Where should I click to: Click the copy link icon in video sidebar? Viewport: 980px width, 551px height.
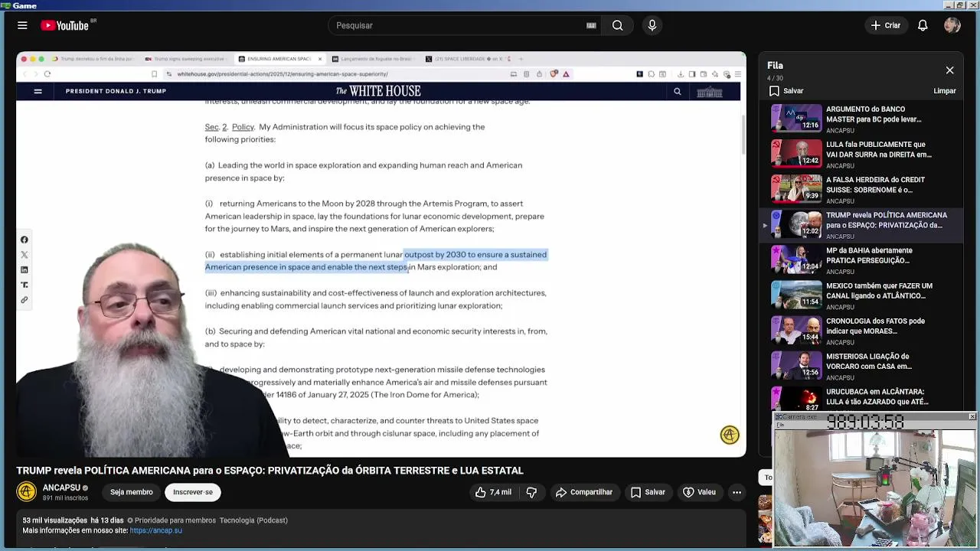24,300
